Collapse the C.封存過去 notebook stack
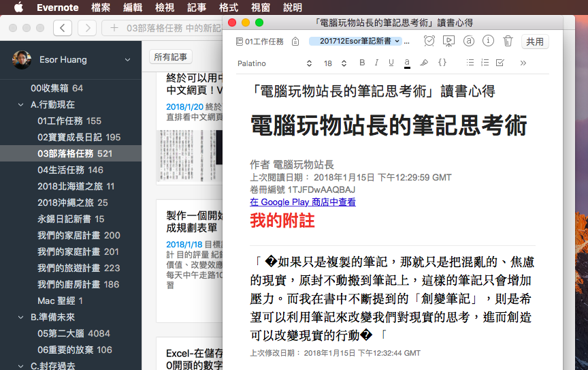Screen dimensions: 588x370 tap(20, 365)
